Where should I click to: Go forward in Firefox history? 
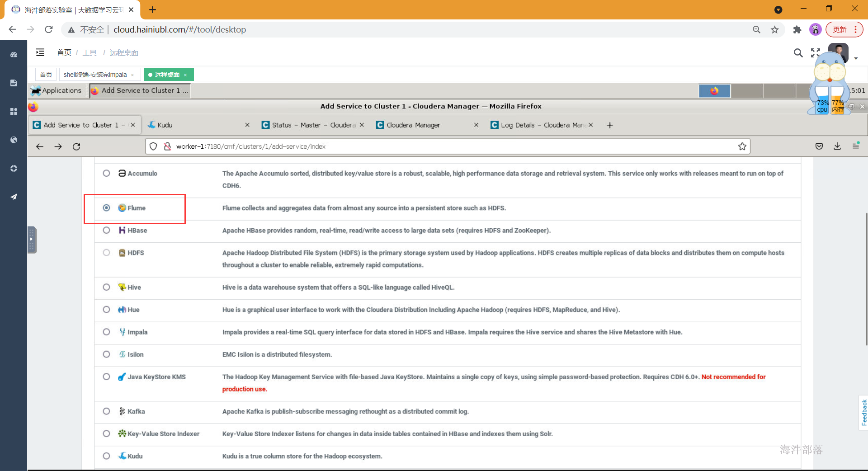58,146
